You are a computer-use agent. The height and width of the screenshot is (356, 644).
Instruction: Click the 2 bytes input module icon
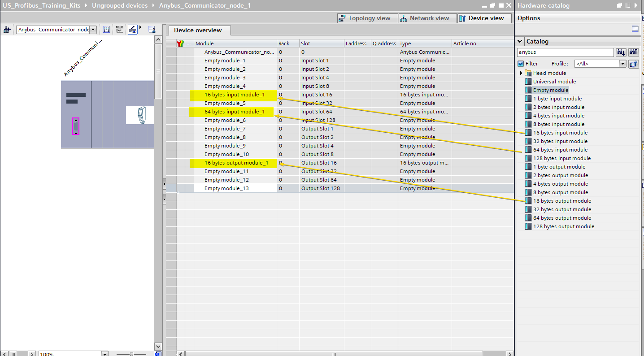click(x=528, y=107)
